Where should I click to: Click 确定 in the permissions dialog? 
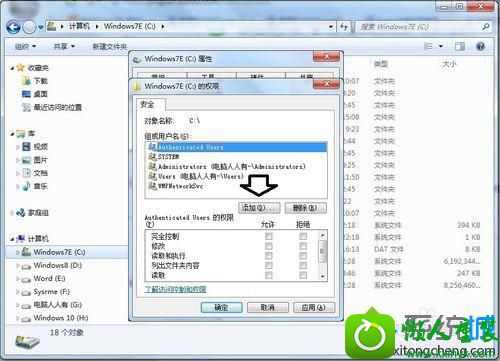click(x=221, y=307)
